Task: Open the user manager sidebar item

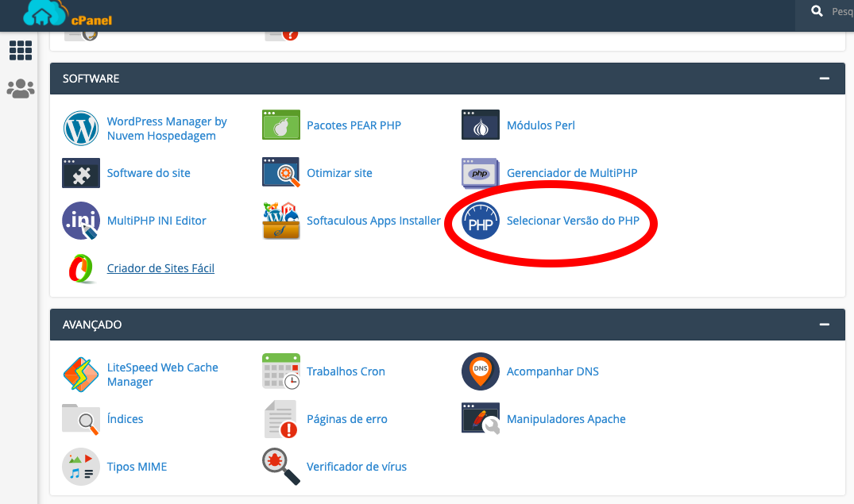Action: click(20, 89)
